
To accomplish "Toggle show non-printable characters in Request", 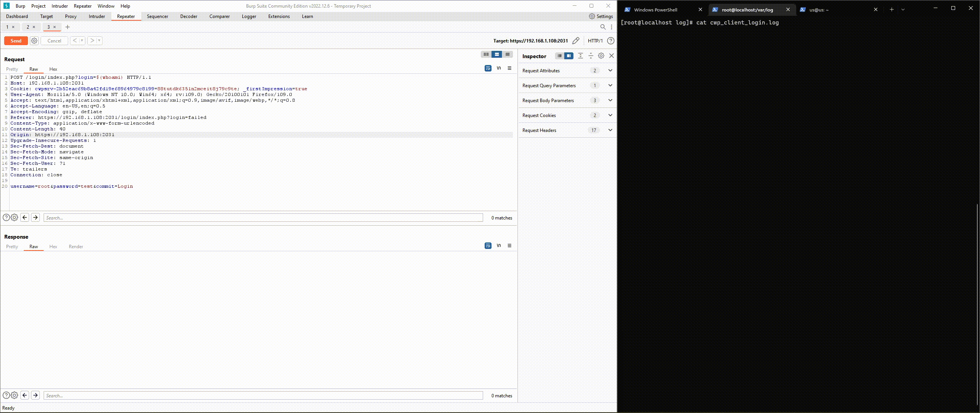I will click(x=498, y=68).
